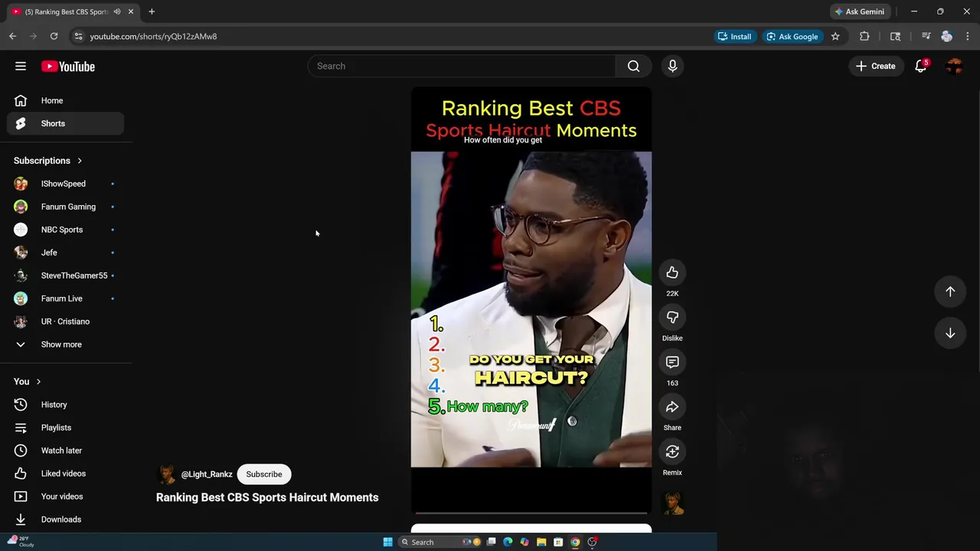
Task: Open NBC Sports subscription
Action: (x=66, y=230)
